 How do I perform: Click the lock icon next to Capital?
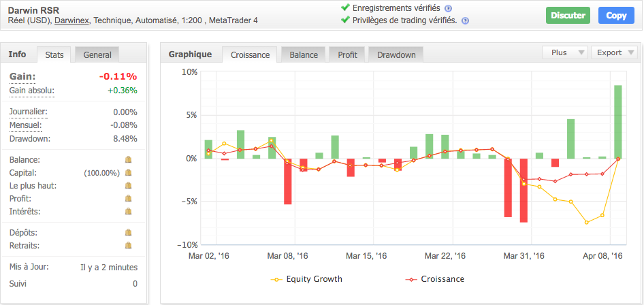(128, 173)
